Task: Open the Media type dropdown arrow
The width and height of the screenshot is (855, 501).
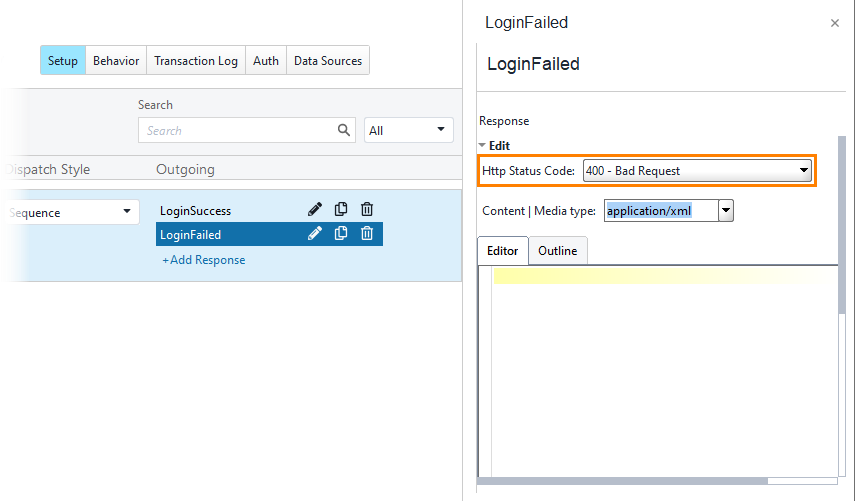Action: click(726, 210)
